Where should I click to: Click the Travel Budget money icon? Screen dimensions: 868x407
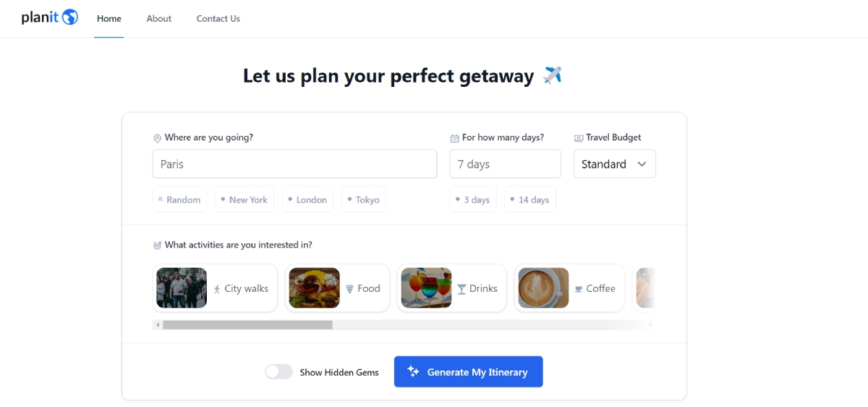[x=579, y=138]
